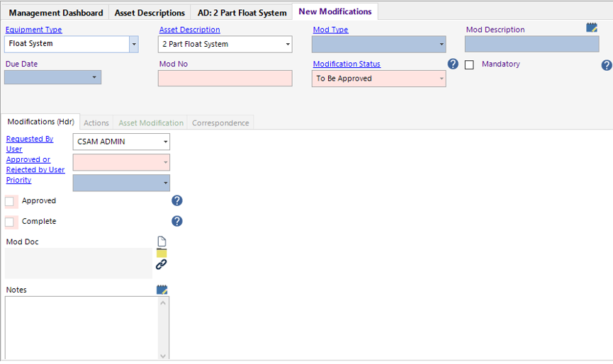Click inside the Mod No input field
This screenshot has height=364, width=613.
(225, 79)
